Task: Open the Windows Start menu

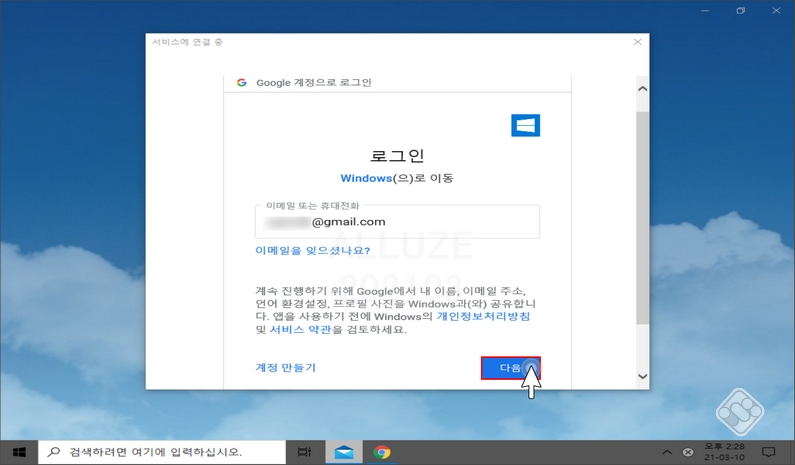Action: tap(19, 452)
